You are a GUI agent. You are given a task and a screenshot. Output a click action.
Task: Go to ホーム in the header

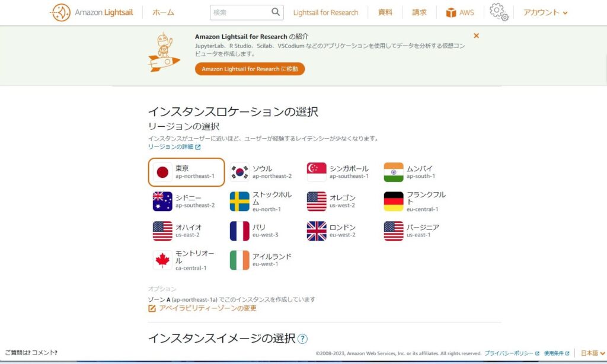coord(164,12)
